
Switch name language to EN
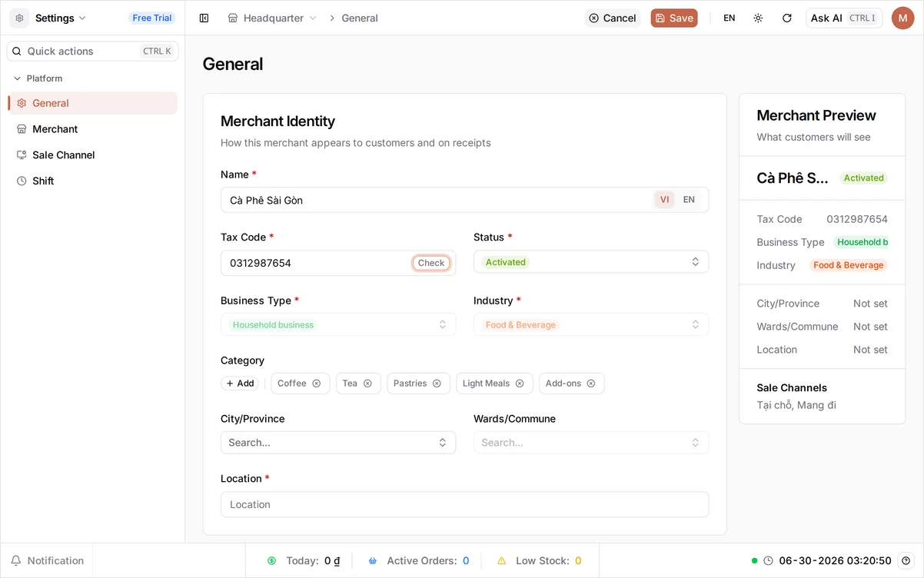[689, 200]
